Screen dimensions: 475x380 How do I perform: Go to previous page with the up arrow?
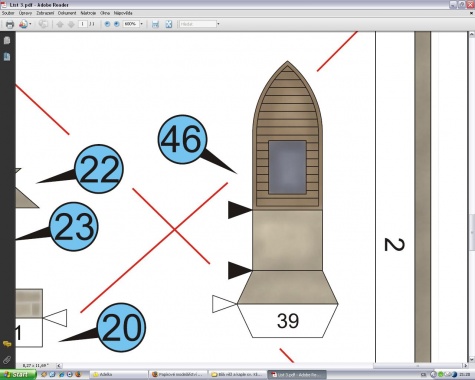[60, 24]
